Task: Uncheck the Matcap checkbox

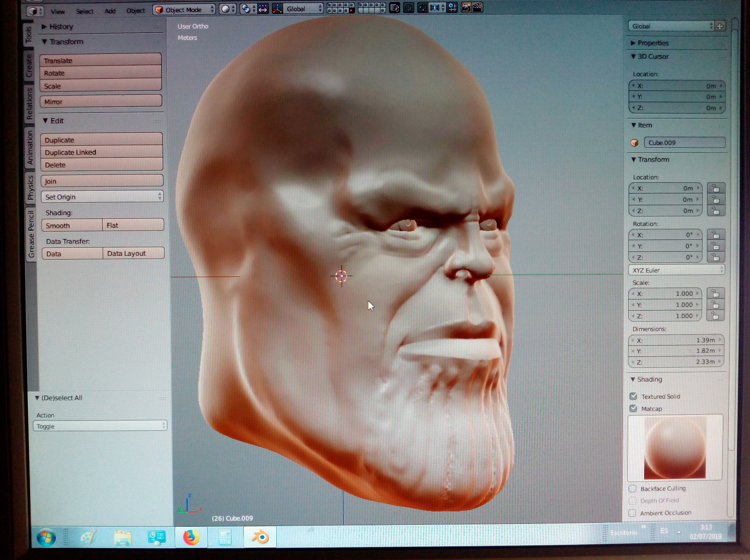Action: tap(633, 408)
